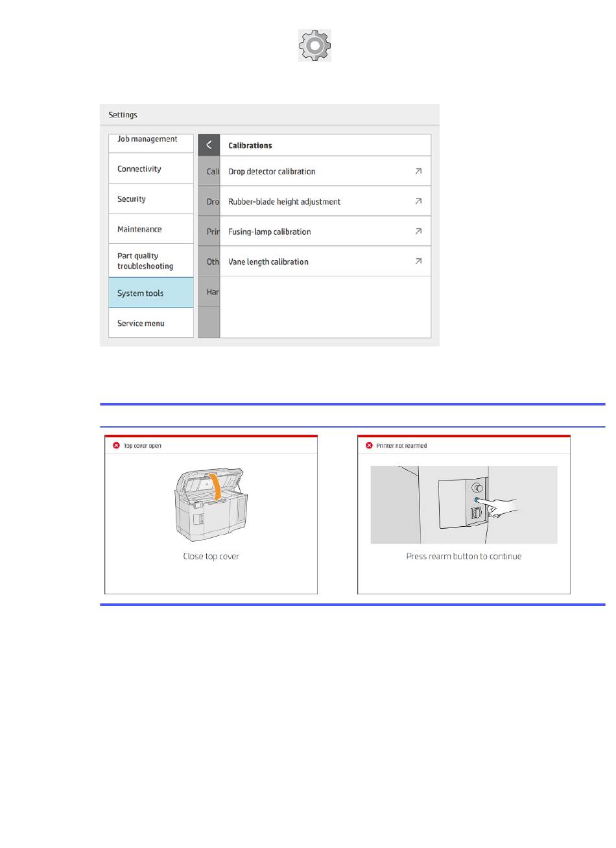Click the rearm button illustration
The width and height of the screenshot is (616, 848).
click(x=476, y=500)
